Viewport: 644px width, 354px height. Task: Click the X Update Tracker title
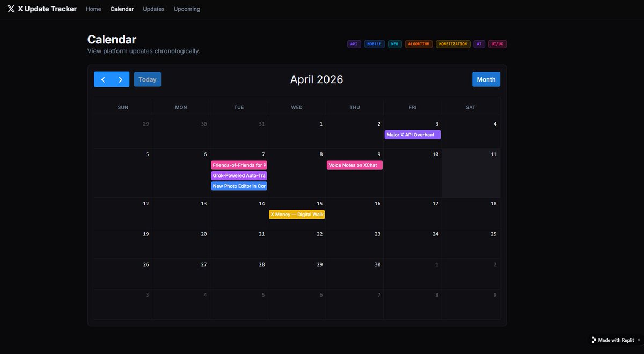(x=47, y=9)
